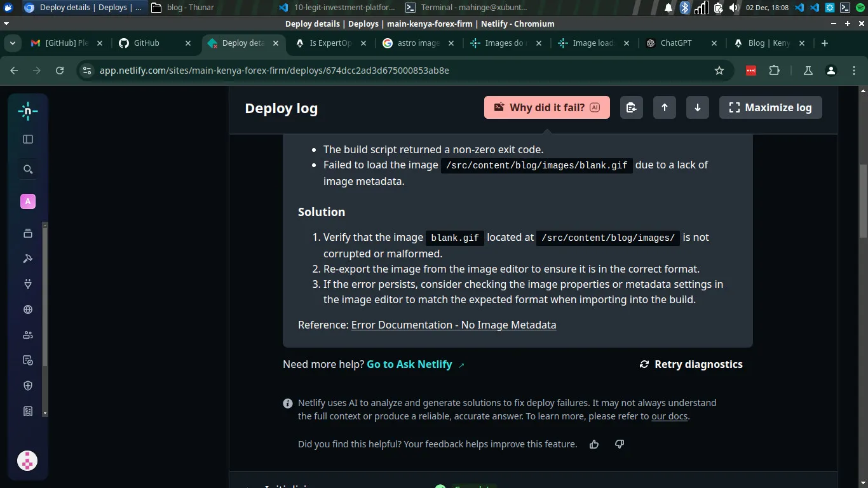This screenshot has width=868, height=488.
Task: Open the Netlify sidebar search
Action: pos(27,169)
